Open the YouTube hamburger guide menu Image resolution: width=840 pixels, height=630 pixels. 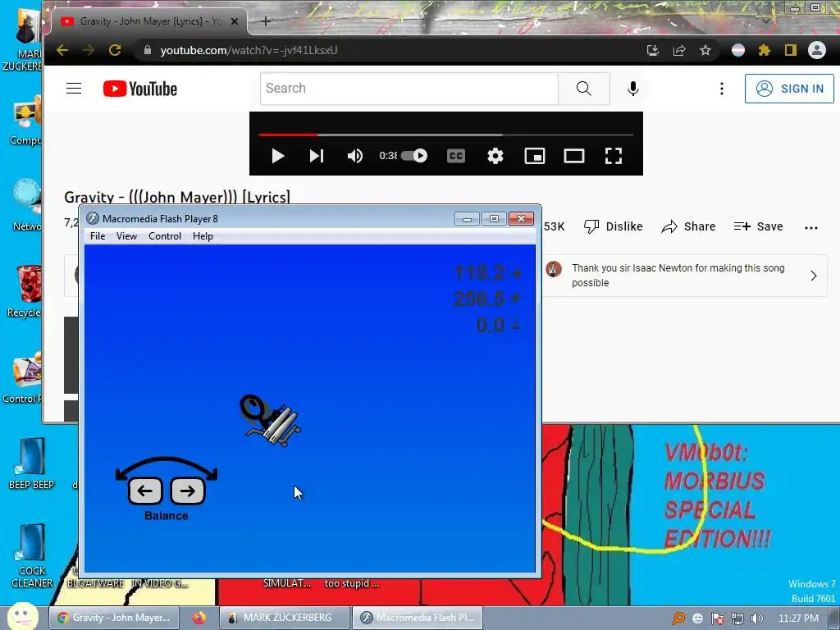(x=74, y=89)
